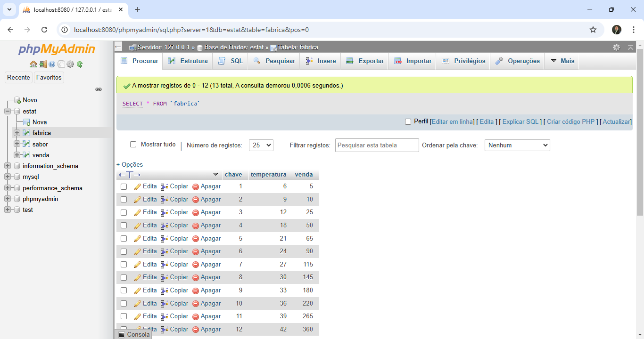Switch to the Estrutura tab
The width and height of the screenshot is (644, 339).
coord(188,61)
